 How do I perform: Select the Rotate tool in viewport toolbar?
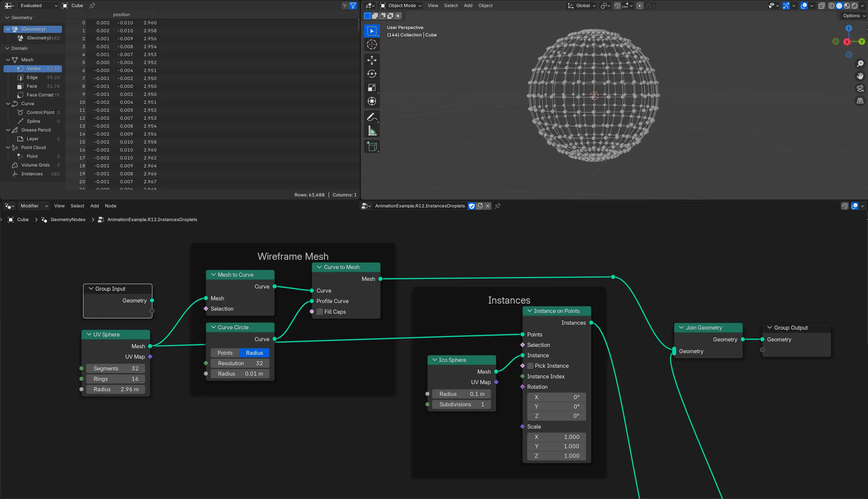372,73
